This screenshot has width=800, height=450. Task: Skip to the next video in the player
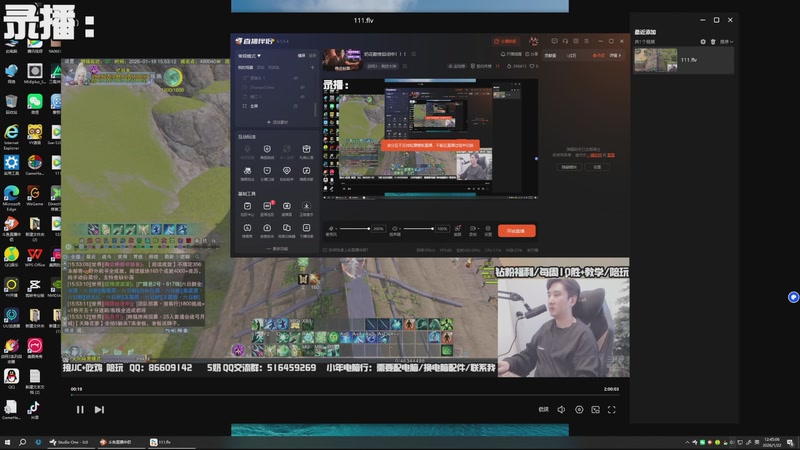[x=99, y=410]
